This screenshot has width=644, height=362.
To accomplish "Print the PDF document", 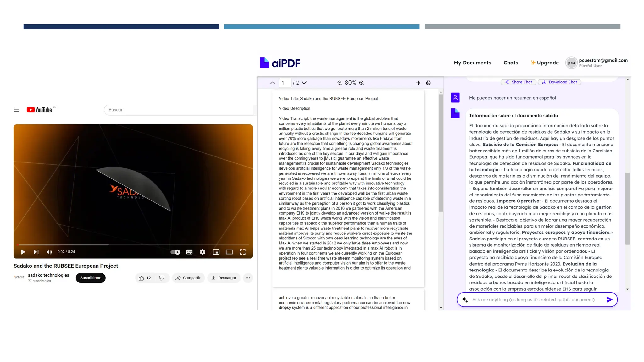I will click(428, 83).
